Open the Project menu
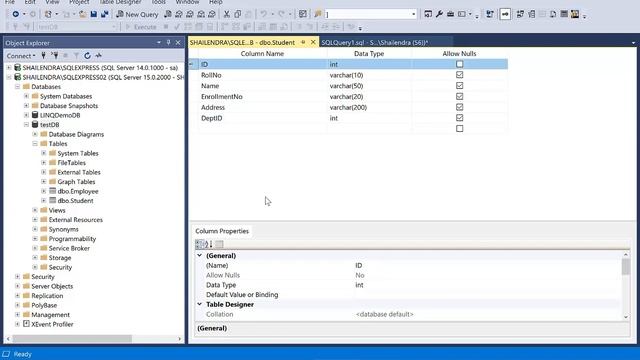The width and height of the screenshot is (640, 360). [79, 2]
